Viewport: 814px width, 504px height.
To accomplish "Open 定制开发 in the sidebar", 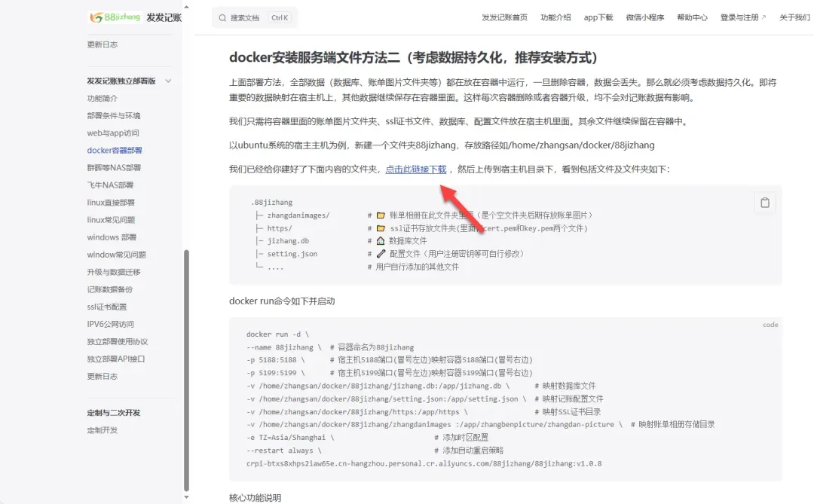I will click(103, 430).
